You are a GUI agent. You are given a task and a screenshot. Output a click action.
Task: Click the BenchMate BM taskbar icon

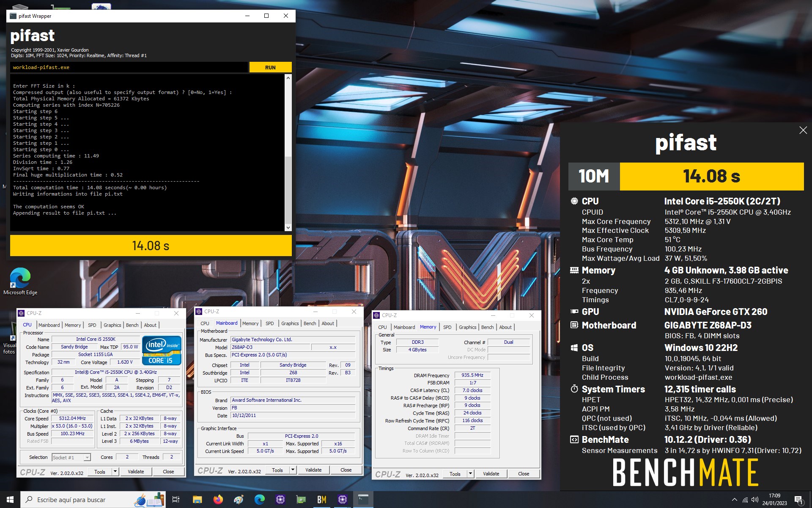[x=322, y=500]
